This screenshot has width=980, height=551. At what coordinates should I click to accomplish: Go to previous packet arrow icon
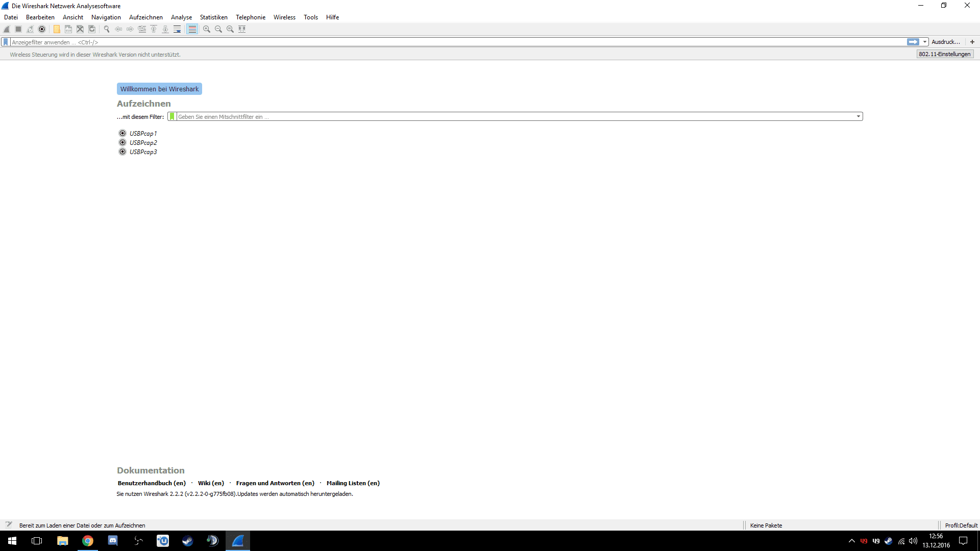pos(118,29)
